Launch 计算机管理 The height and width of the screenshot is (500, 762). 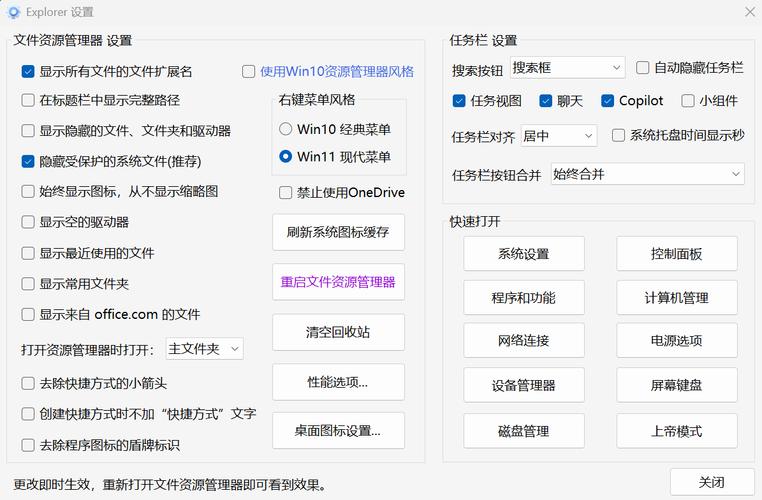(x=677, y=297)
